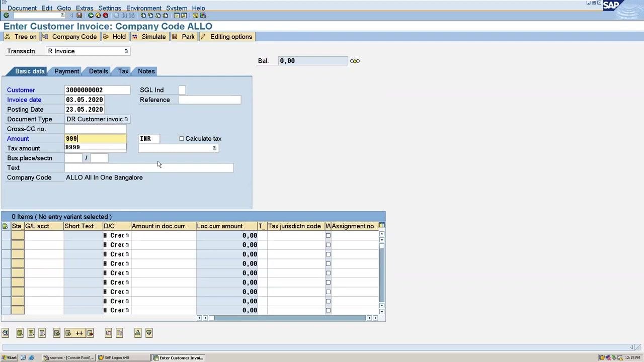Switch to the Tax tab

click(123, 71)
